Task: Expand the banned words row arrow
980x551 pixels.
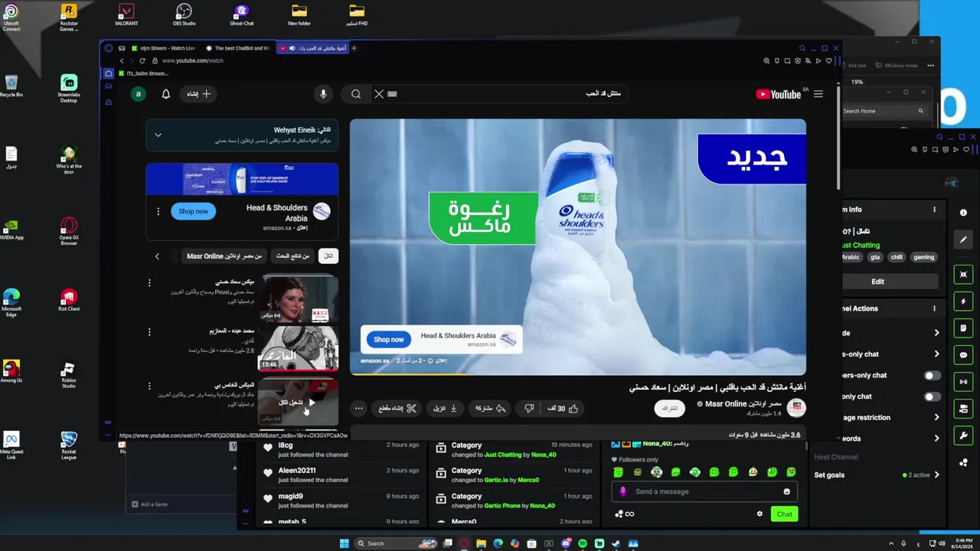Action: point(936,439)
